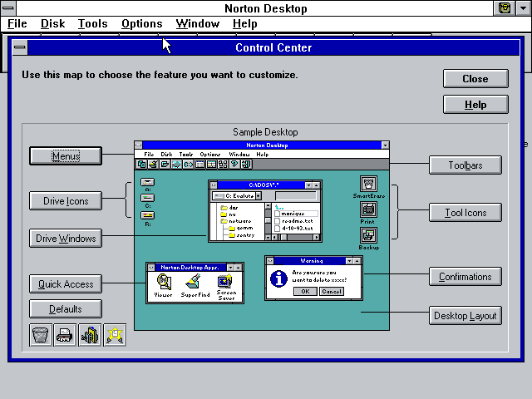
Task: Click the title bar dropdown arrow beside Norton icon
Action: pyautogui.click(x=524, y=8)
